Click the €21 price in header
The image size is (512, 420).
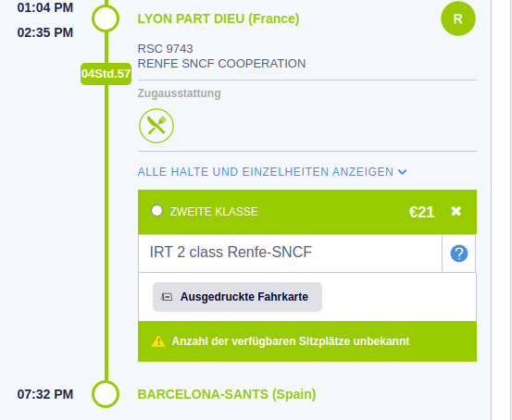421,212
